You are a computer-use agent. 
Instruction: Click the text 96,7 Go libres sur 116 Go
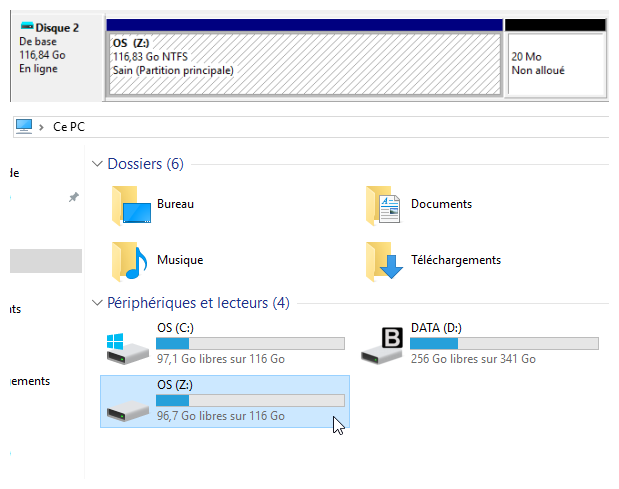(221, 416)
